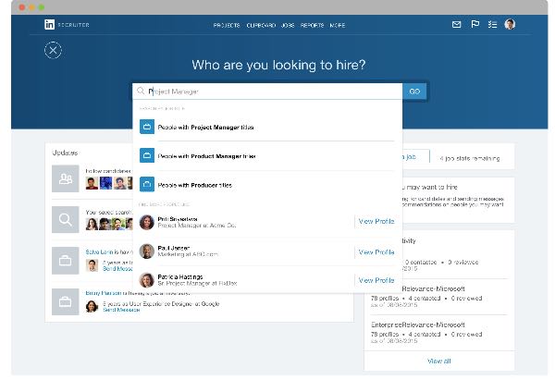Viewport: 555px width, 392px height.
Task: Select People with Producer titles suggestion
Action: [x=267, y=185]
